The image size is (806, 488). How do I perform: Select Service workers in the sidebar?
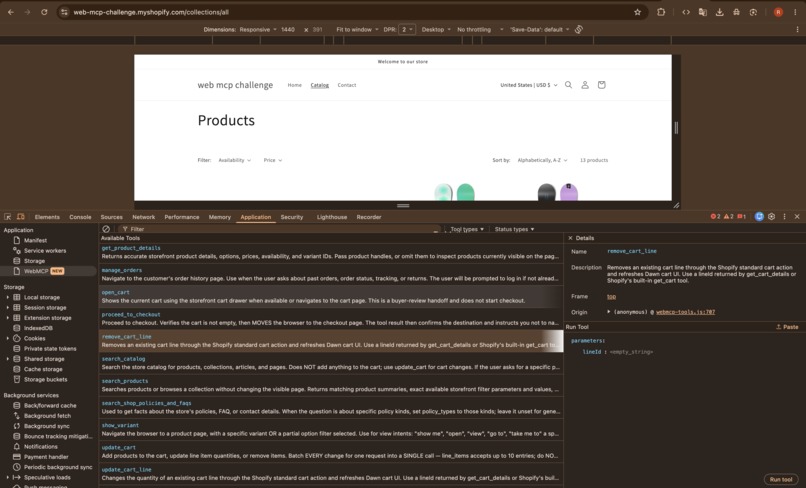point(45,250)
